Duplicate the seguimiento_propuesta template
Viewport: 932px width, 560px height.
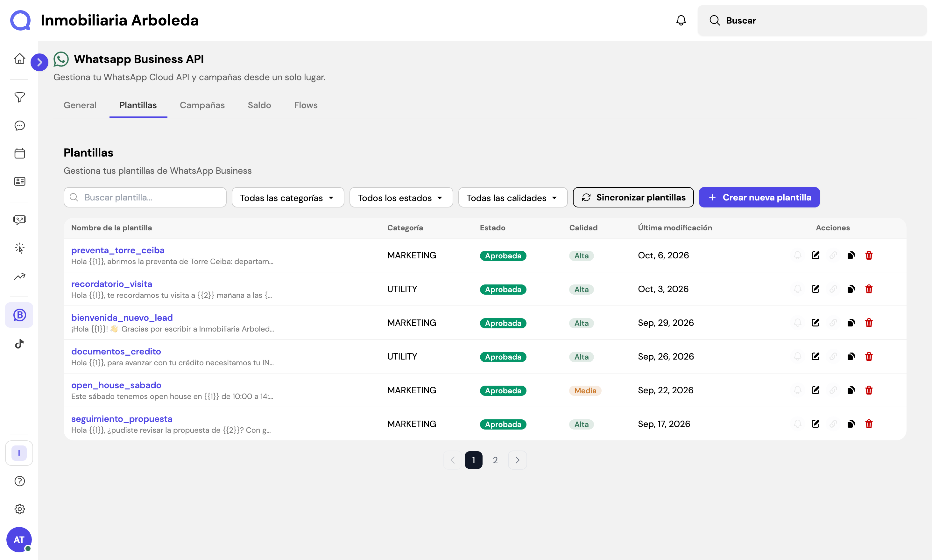851,424
